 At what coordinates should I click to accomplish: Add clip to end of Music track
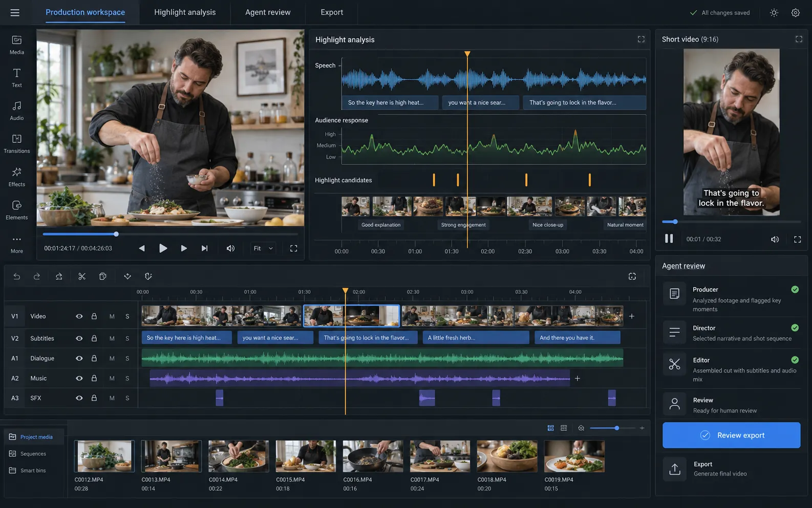coord(578,378)
